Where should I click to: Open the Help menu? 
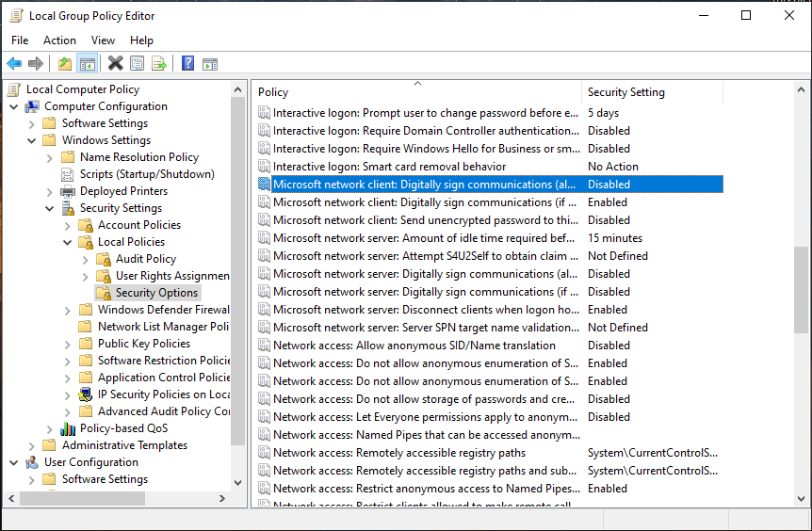click(141, 40)
